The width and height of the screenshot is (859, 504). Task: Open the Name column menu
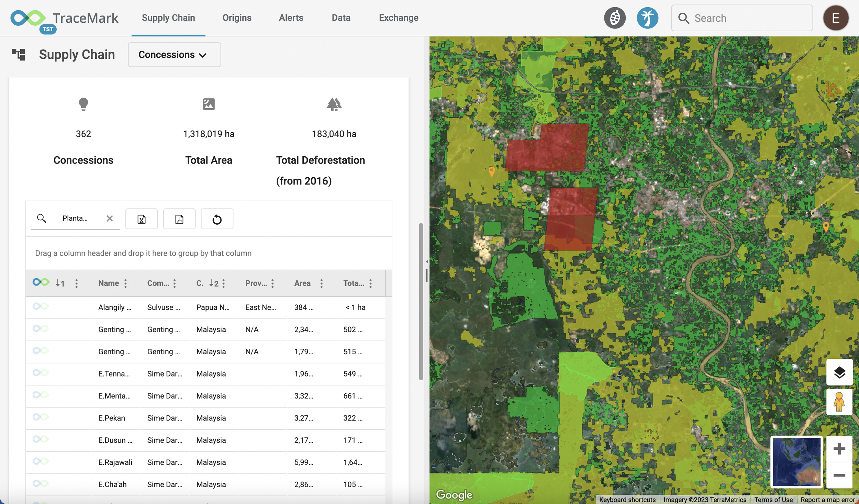click(126, 283)
